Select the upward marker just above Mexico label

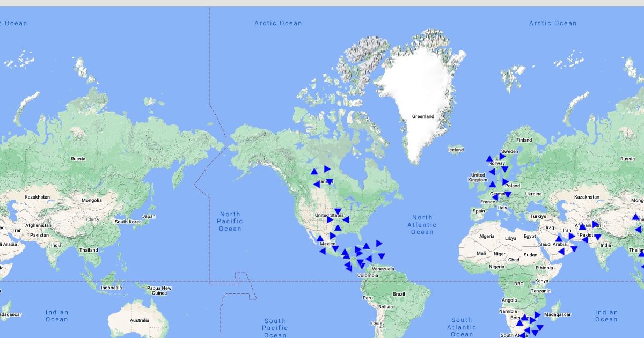320,238
